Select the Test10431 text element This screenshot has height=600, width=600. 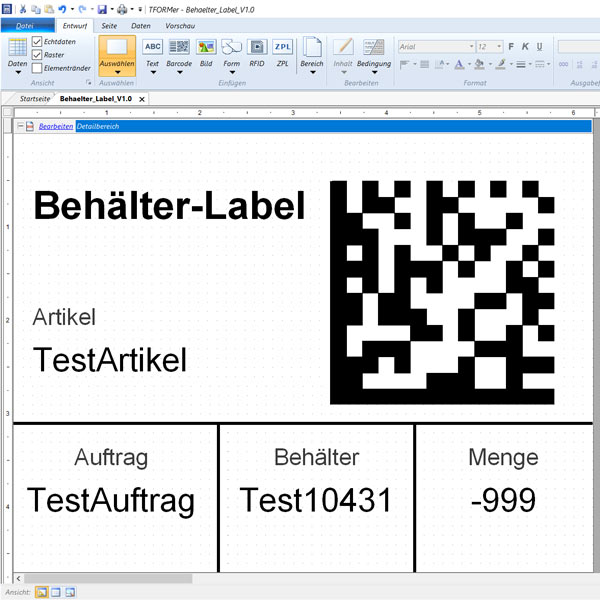[316, 500]
